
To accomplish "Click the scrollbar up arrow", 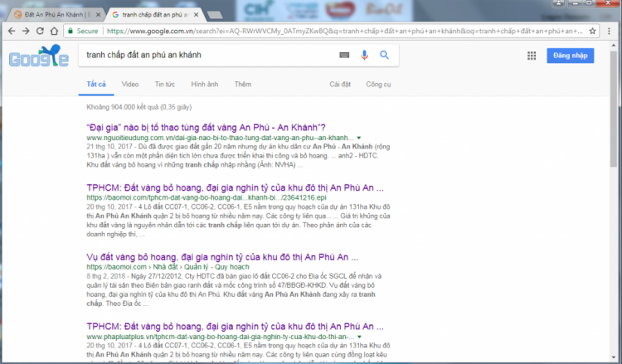I will [x=614, y=45].
